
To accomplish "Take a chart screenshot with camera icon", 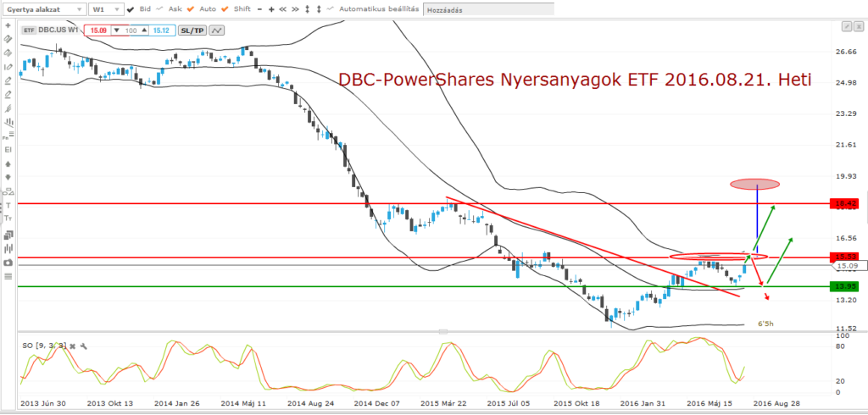I will coord(8,263).
